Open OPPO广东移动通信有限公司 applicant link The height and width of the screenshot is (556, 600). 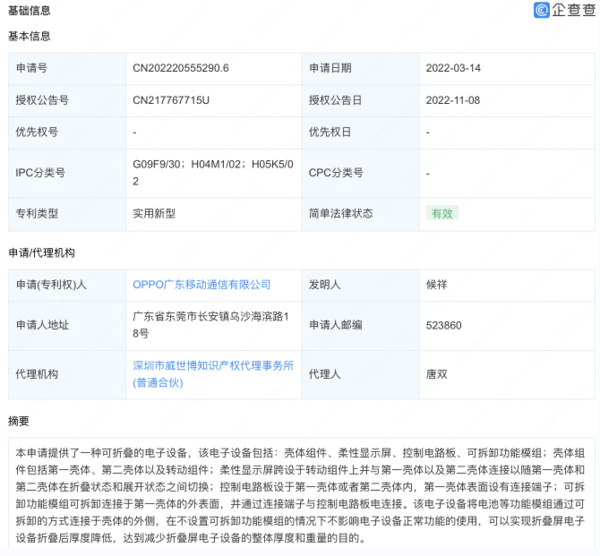coord(202,285)
